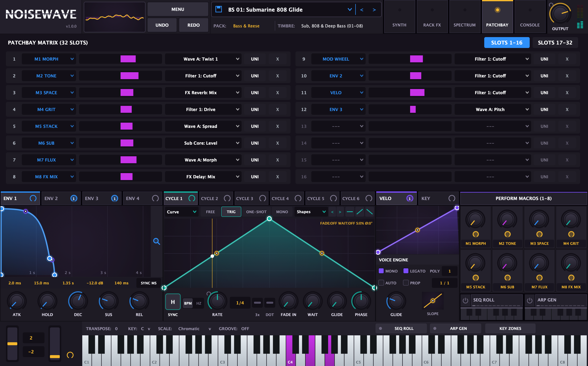Select the rising ramp shape icon
The width and height of the screenshot is (588, 366).
tap(360, 212)
